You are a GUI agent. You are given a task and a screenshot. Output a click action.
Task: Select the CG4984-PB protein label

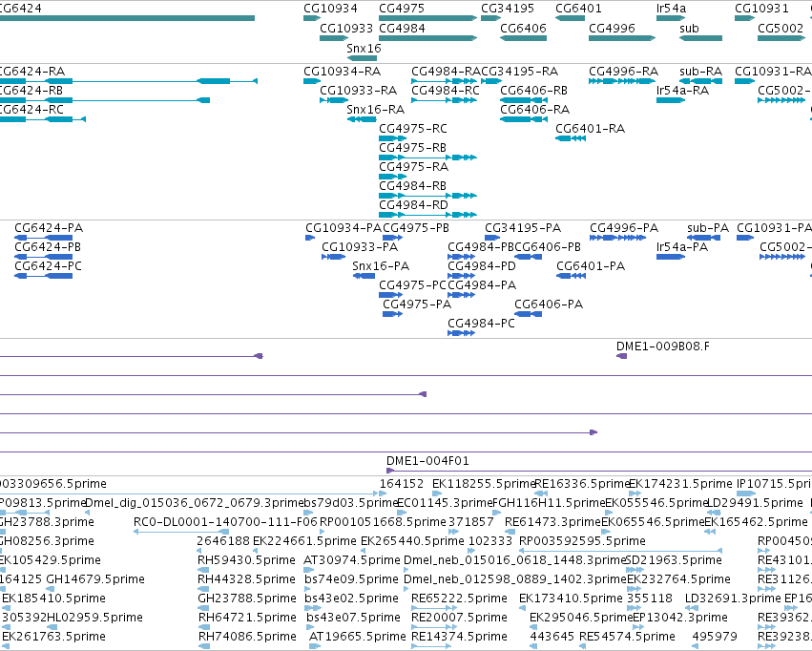coord(481,247)
